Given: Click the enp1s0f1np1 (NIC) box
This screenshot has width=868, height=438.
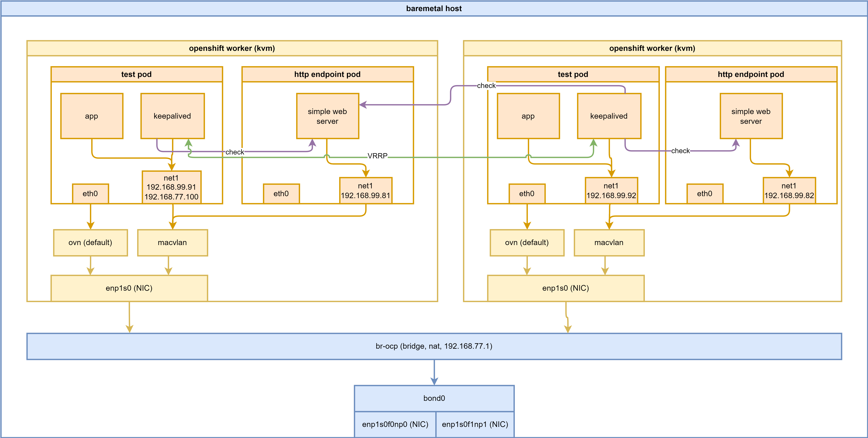Looking at the screenshot, I should click(475, 424).
